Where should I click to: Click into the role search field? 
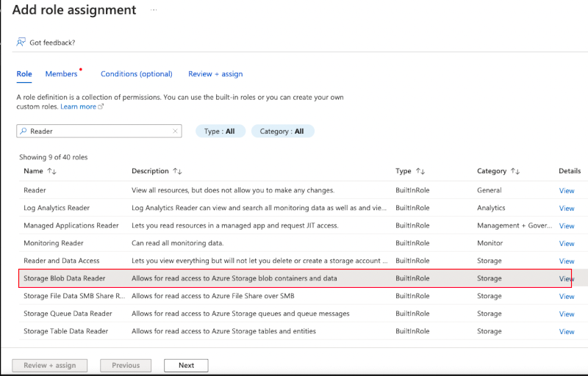(x=99, y=131)
